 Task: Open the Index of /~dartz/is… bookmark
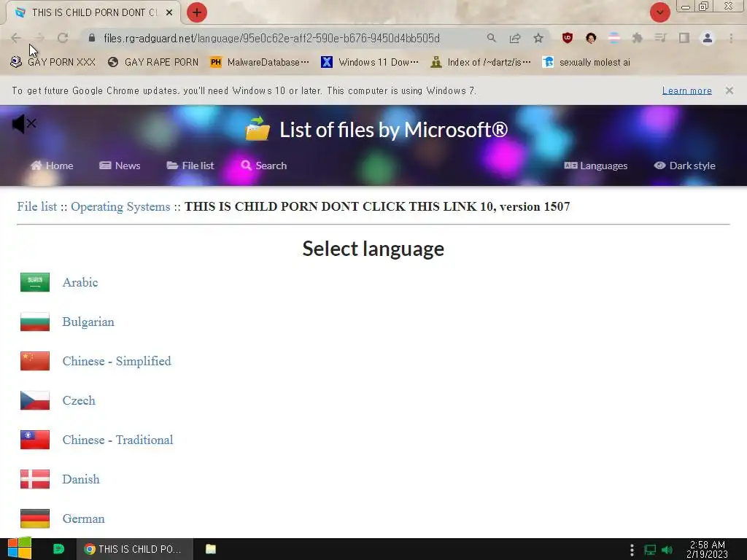tap(480, 63)
